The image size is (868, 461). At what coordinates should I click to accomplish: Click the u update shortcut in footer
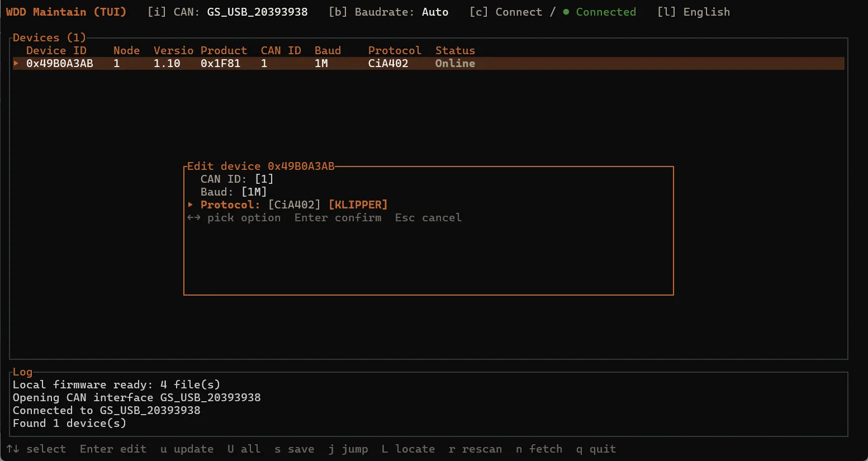pos(187,449)
